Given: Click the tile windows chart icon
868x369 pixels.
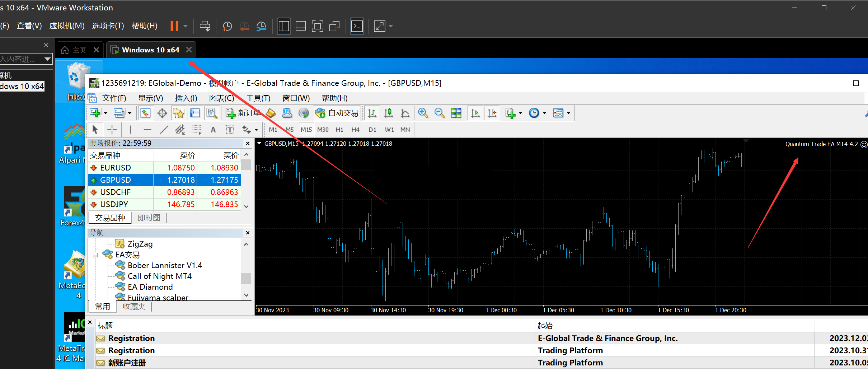Looking at the screenshot, I should tap(456, 113).
